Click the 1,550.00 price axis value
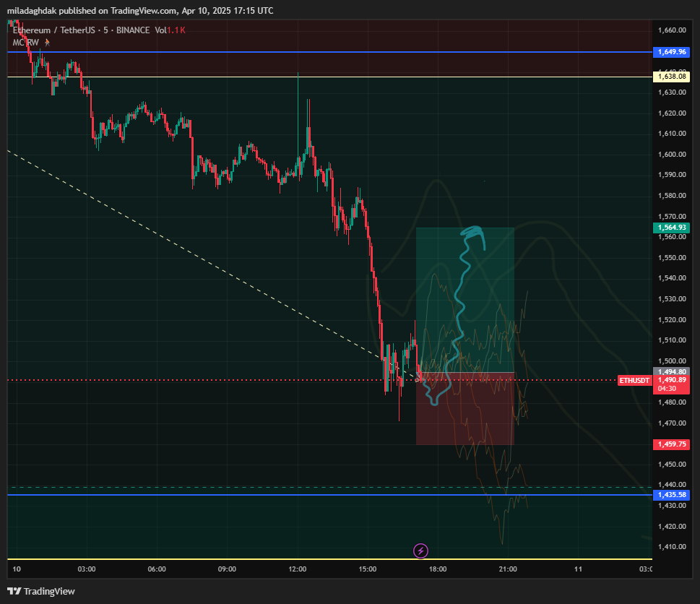700x604 pixels. (672, 257)
